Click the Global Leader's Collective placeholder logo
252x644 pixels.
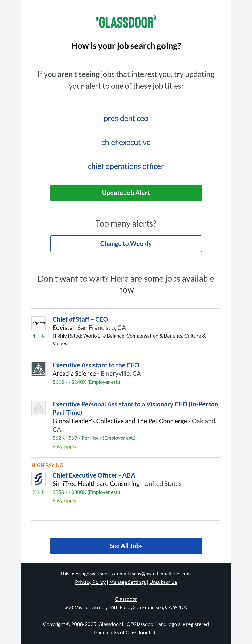pos(38,408)
